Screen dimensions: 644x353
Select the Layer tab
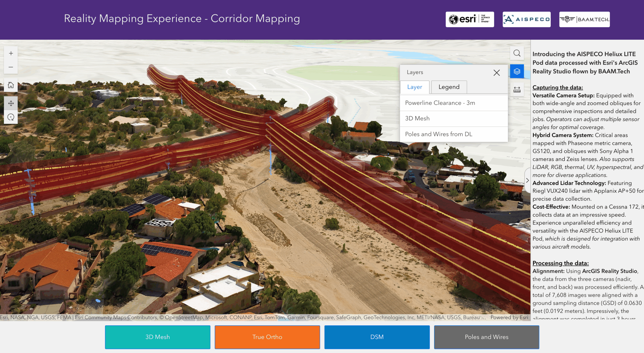[x=414, y=87]
